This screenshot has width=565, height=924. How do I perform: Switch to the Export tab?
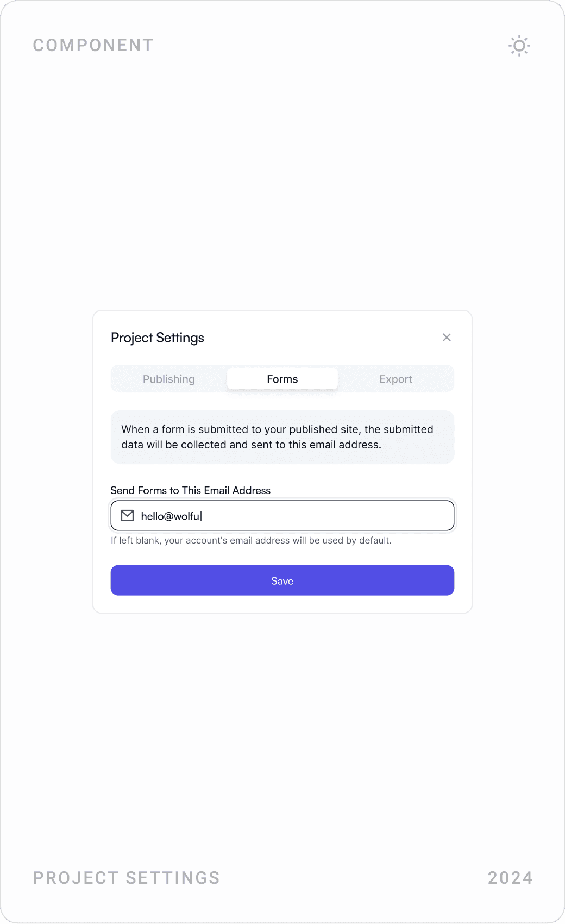(x=396, y=379)
